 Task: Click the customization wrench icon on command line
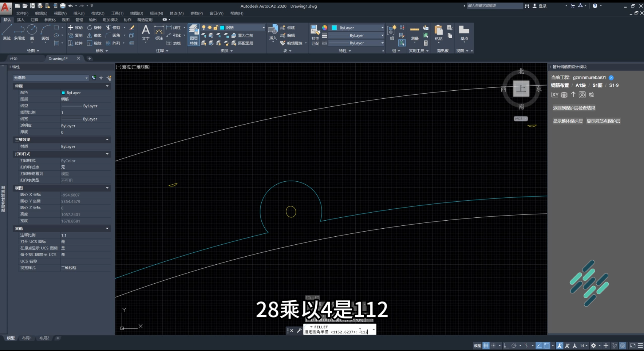tap(299, 330)
